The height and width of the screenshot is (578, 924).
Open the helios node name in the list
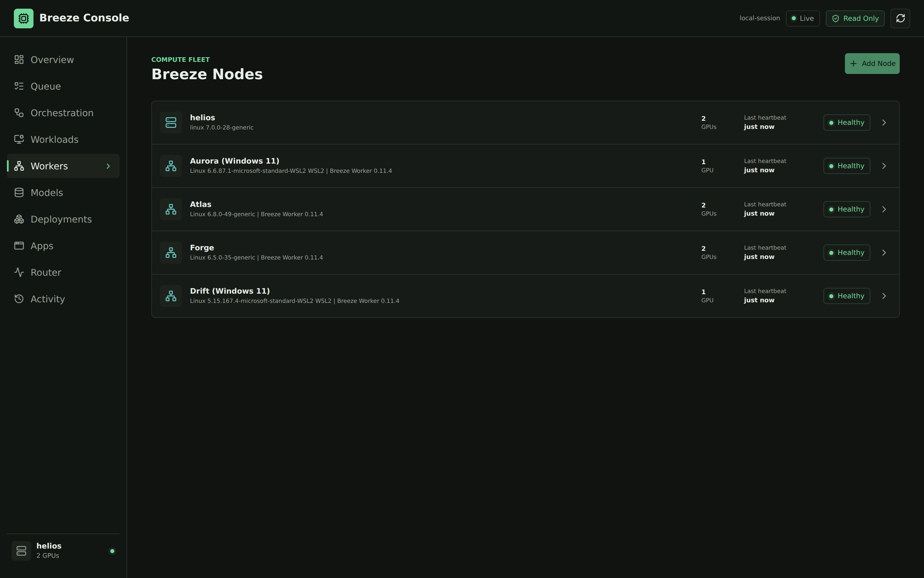[202, 117]
